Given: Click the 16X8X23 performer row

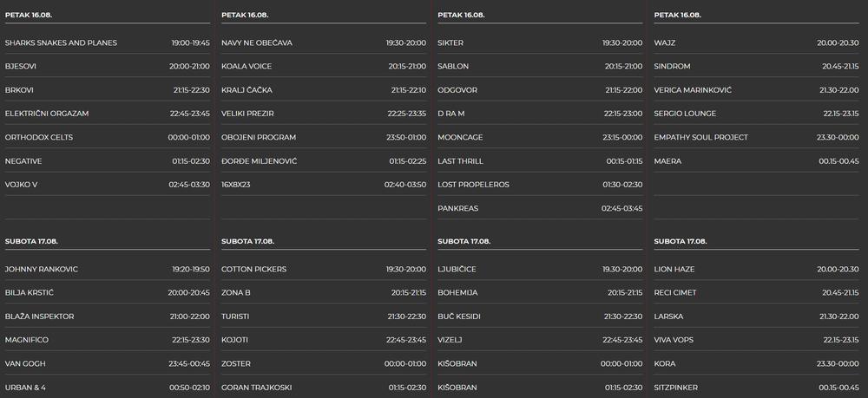Looking at the screenshot, I should tap(237, 185).
